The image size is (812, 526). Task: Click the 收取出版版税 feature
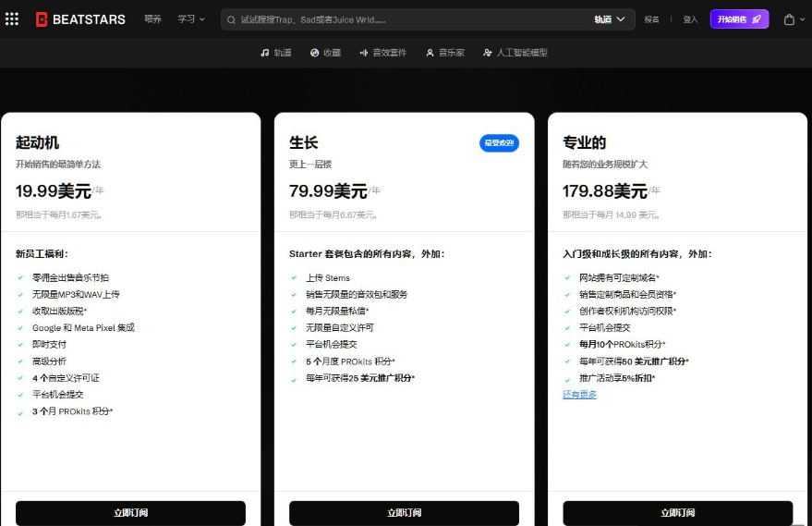point(59,311)
